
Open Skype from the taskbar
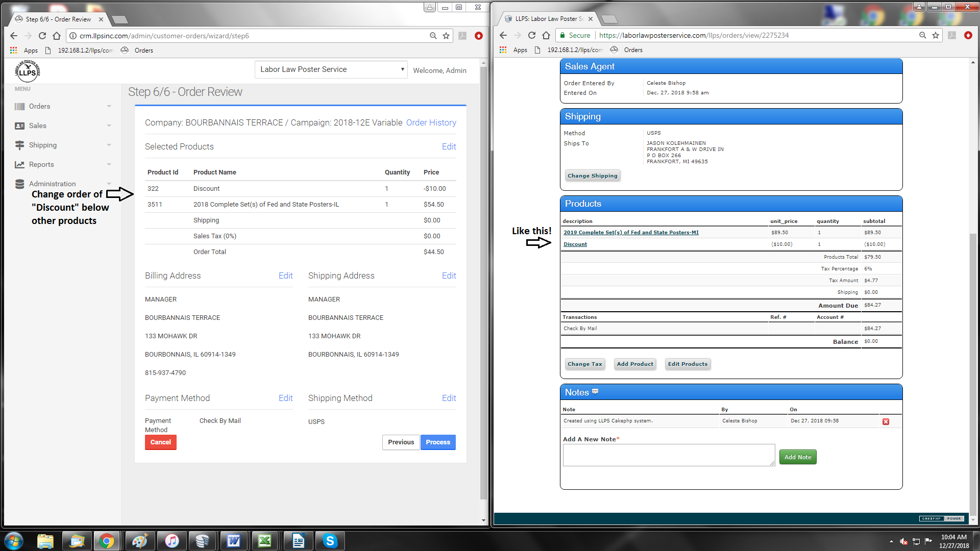coord(330,541)
